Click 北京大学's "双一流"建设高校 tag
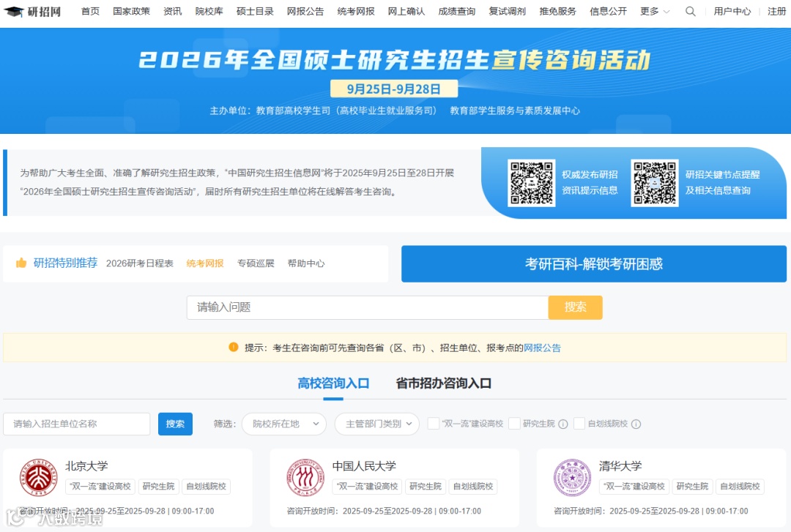This screenshot has width=791, height=532. click(100, 486)
